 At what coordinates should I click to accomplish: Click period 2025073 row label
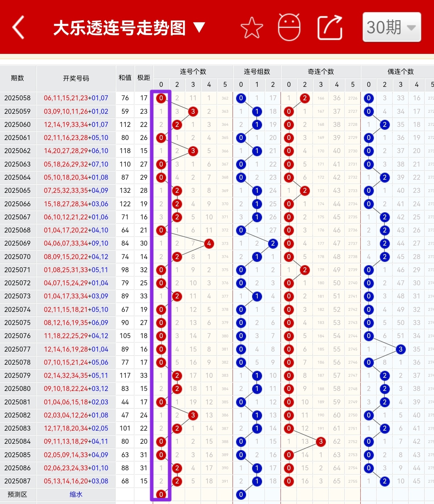point(17,296)
